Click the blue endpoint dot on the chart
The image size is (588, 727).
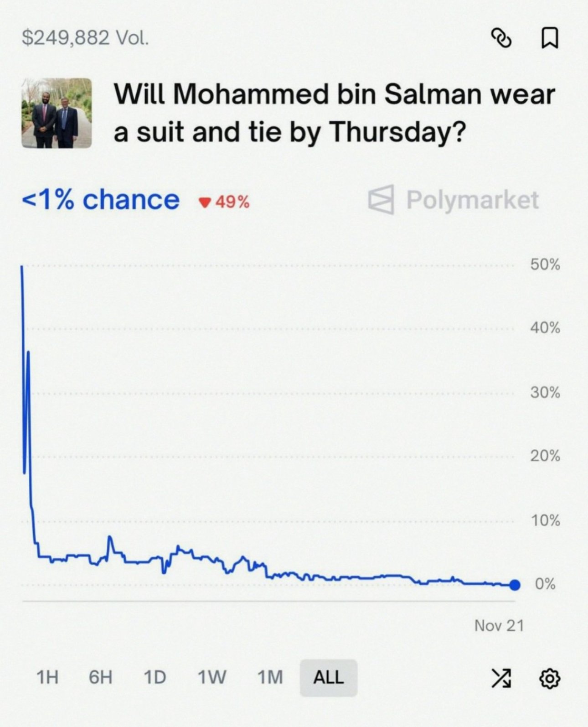click(x=515, y=585)
